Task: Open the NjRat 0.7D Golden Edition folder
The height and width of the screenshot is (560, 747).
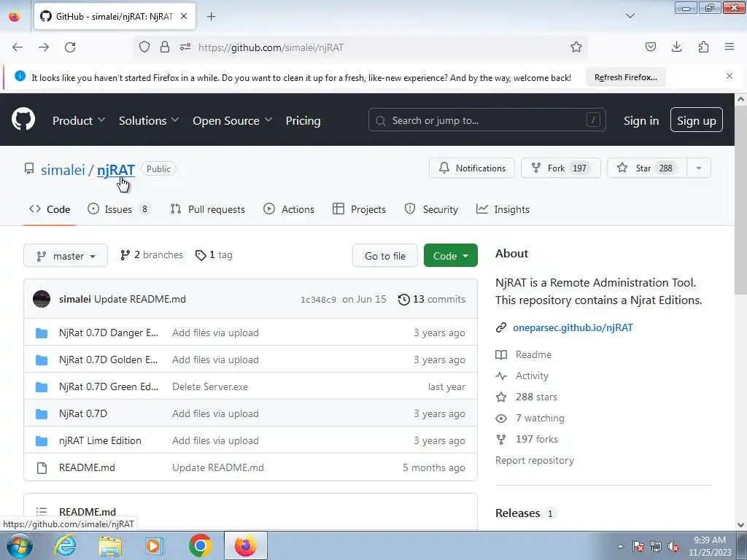Action: [108, 359]
